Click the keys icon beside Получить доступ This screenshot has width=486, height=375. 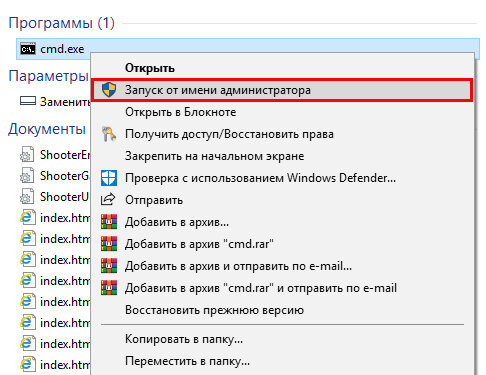point(109,134)
